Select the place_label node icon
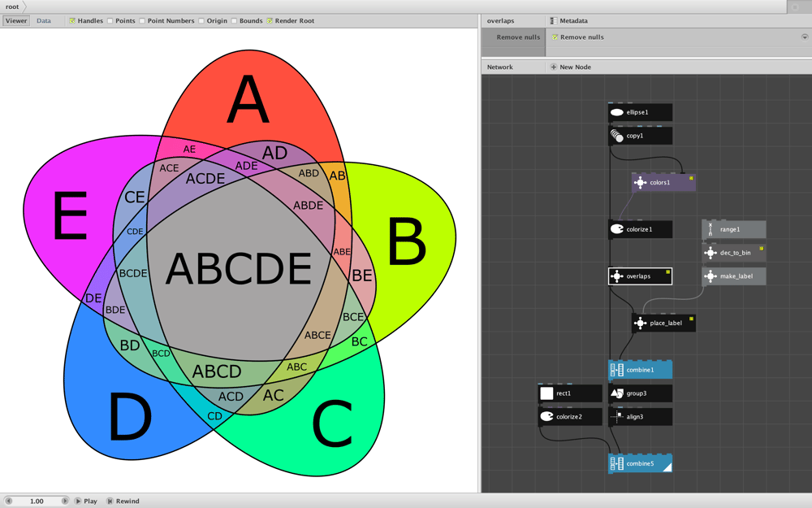812x508 pixels. (640, 323)
